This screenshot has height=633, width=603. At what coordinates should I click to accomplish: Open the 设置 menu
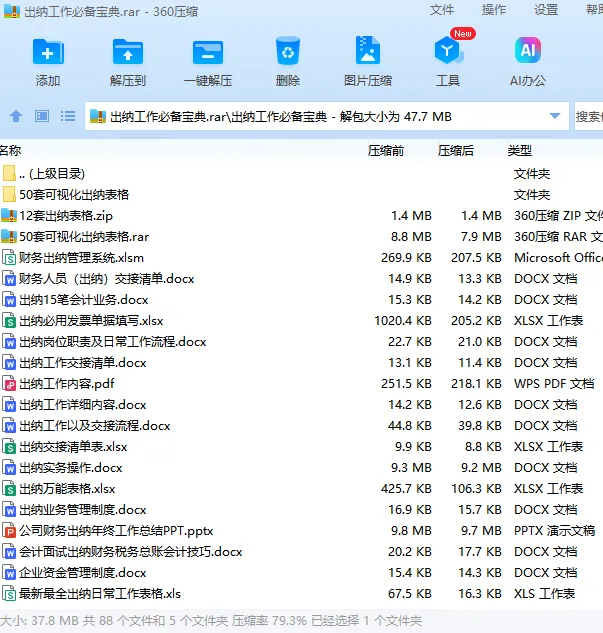pyautogui.click(x=546, y=10)
